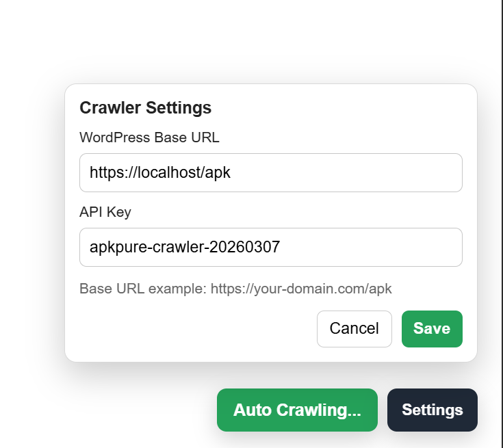Image resolution: width=503 pixels, height=448 pixels.
Task: Click empty space right of API key text
Action: [x=370, y=248]
